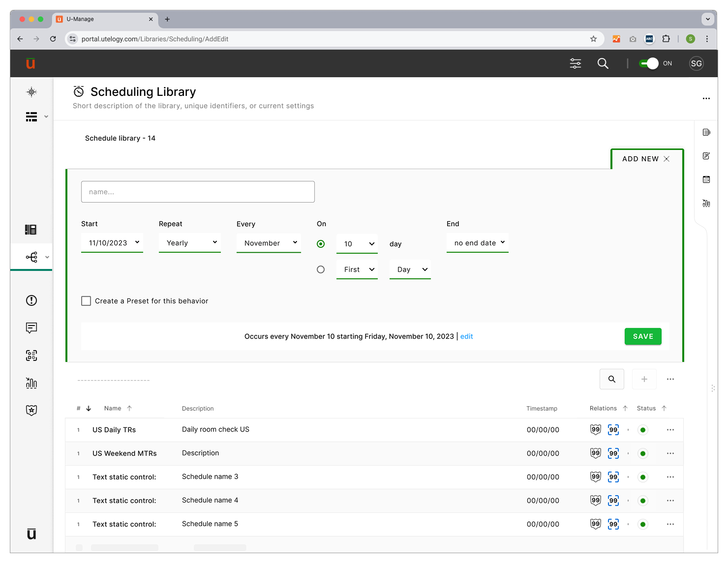Click the header search magnifier icon
The height and width of the screenshot is (563, 728).
click(x=603, y=63)
